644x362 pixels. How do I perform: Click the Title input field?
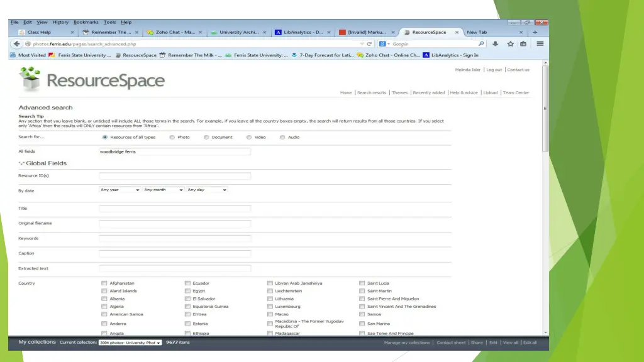pos(175,209)
